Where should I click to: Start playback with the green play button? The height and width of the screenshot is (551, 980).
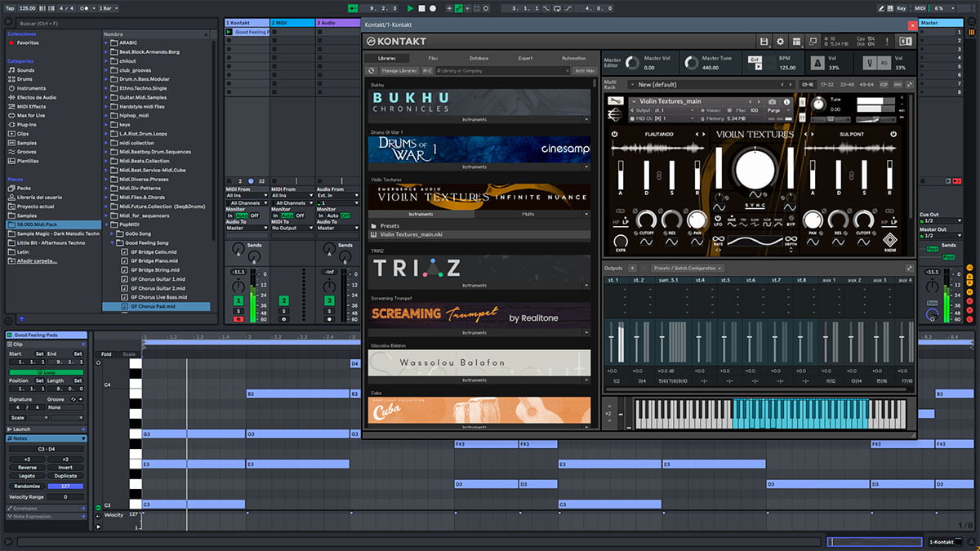tap(411, 8)
